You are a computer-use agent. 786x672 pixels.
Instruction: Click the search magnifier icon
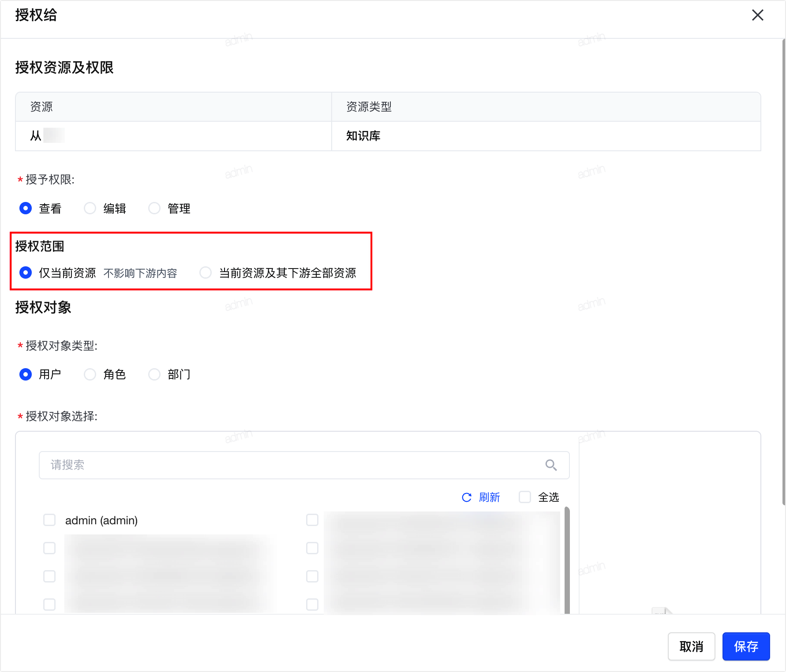pyautogui.click(x=551, y=465)
